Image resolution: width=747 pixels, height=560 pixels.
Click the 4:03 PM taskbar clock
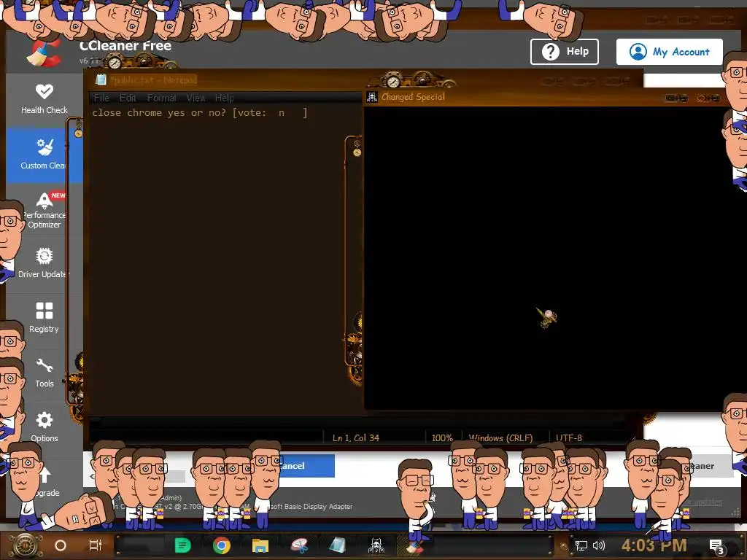[x=654, y=545]
